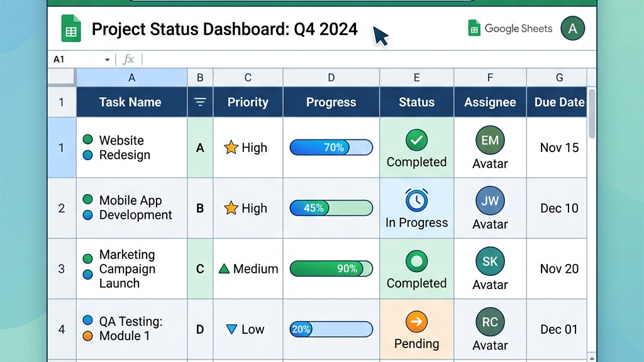Click the blue dot next to Redesign
This screenshot has height=362, width=644.
point(87,155)
